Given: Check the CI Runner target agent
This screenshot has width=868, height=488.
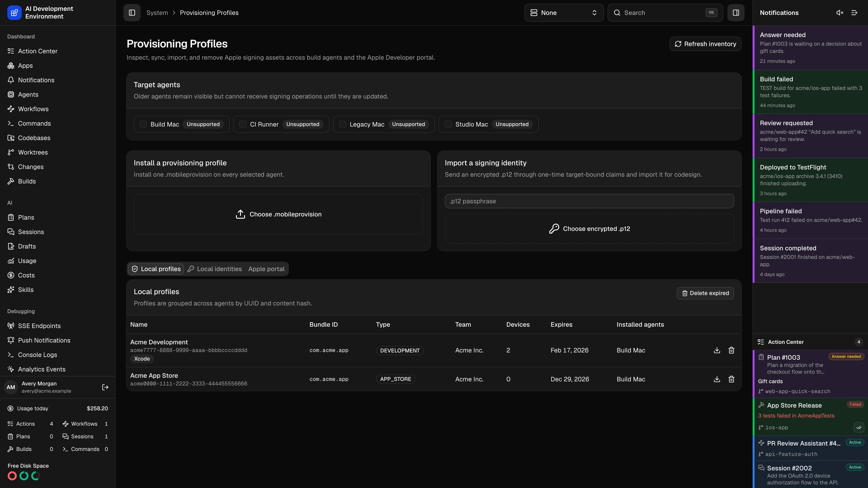Looking at the screenshot, I should (x=243, y=124).
